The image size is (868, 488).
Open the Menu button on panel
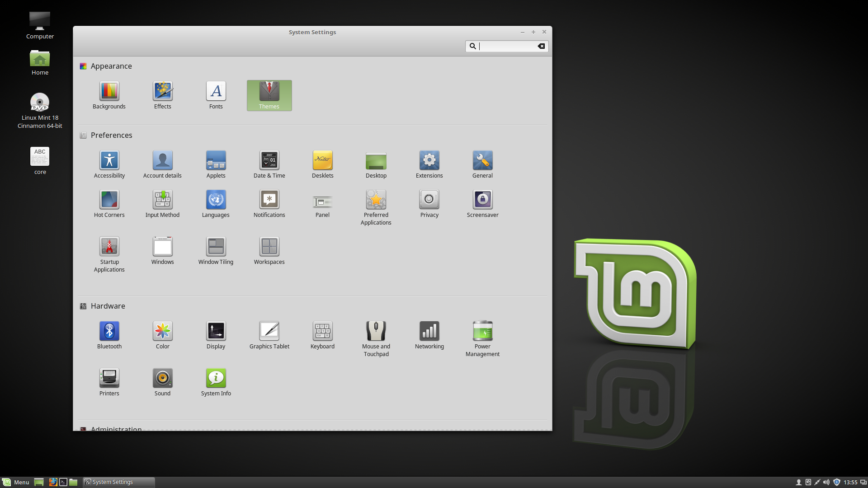point(16,482)
